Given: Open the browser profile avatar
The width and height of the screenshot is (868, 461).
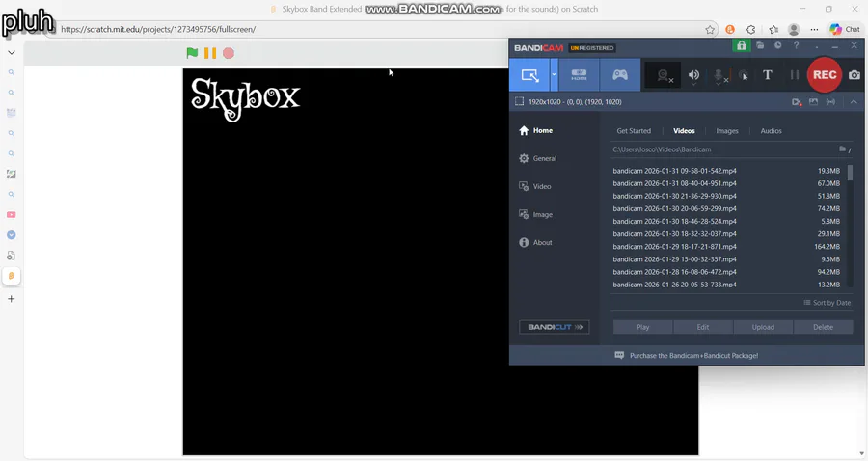Looking at the screenshot, I should [794, 29].
